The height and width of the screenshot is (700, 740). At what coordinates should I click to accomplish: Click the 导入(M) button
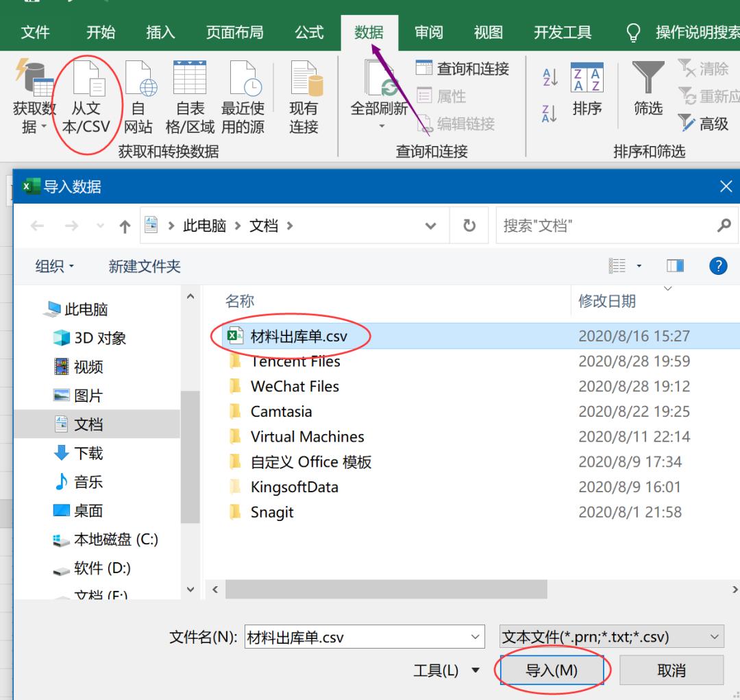coord(552,671)
